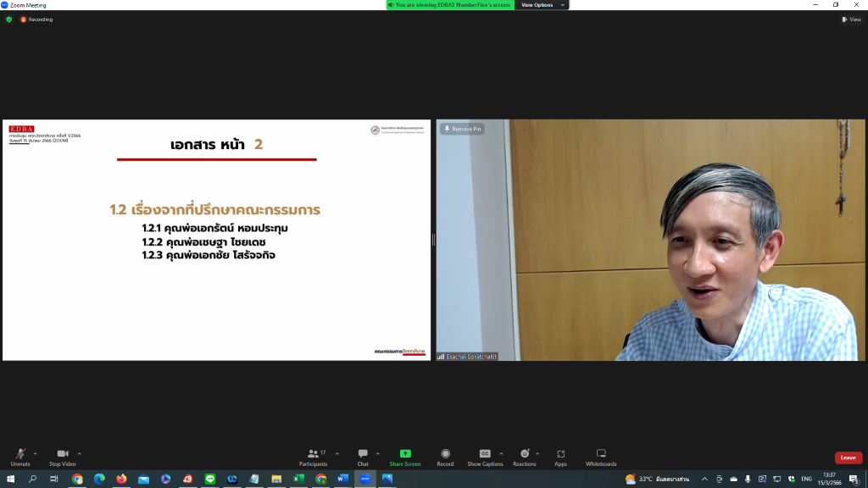
Task: Remove Pin from the speaker video
Action: coord(462,129)
